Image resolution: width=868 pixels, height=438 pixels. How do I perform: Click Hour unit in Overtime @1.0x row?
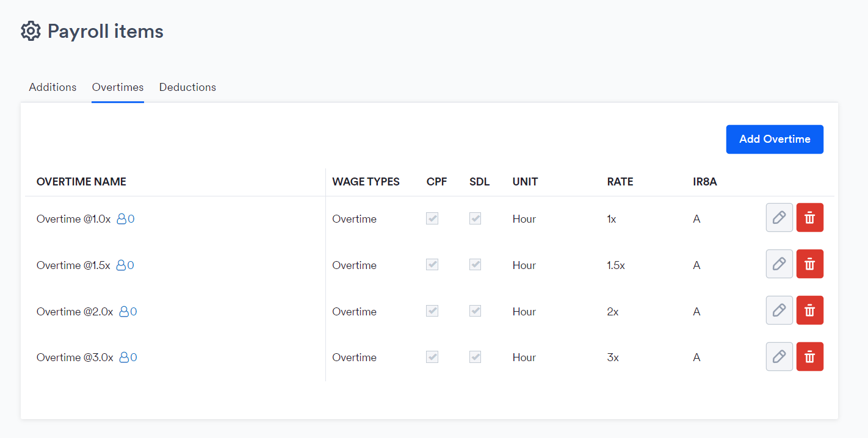tap(524, 219)
